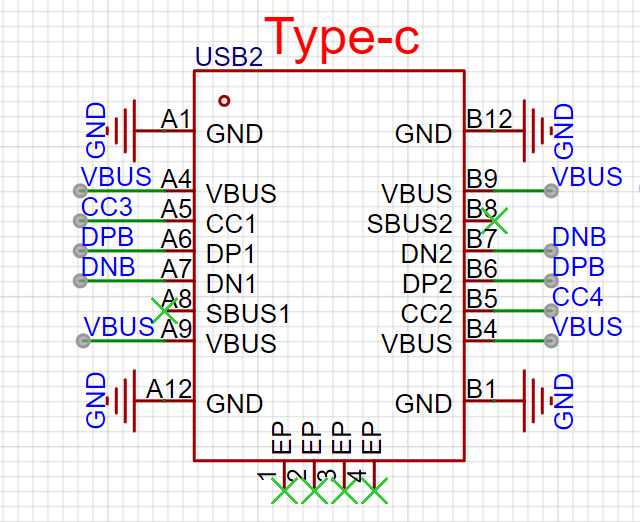The height and width of the screenshot is (522, 640).
Task: Click the wire endpoint dot beside the CC4 label
Action: pyautogui.click(x=551, y=311)
